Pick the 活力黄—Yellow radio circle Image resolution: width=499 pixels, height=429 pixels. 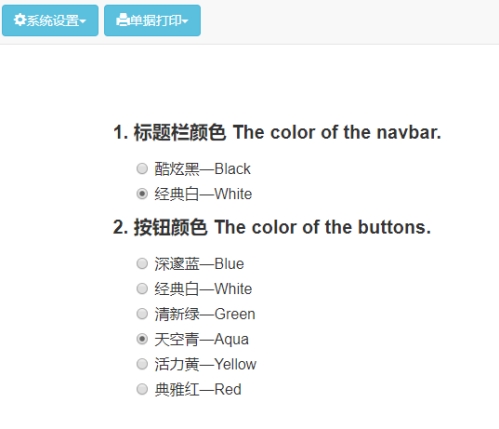(x=142, y=364)
